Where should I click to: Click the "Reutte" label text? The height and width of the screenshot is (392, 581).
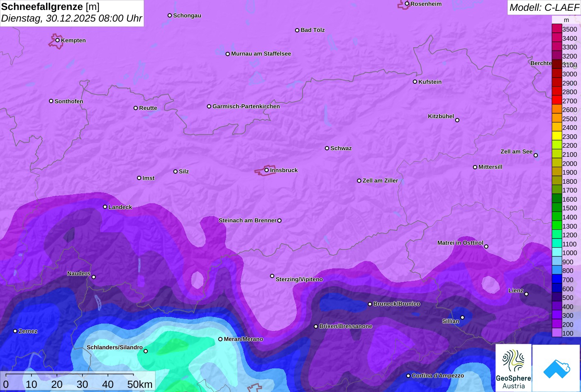(x=148, y=108)
